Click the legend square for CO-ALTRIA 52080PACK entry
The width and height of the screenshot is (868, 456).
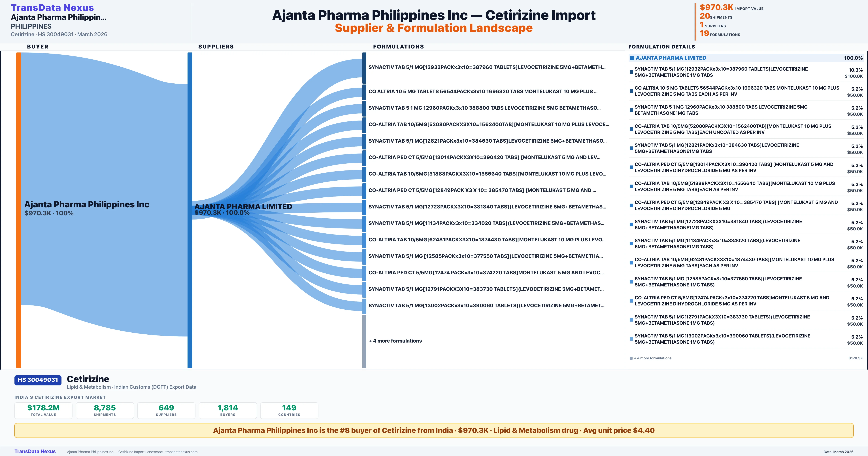click(x=631, y=129)
